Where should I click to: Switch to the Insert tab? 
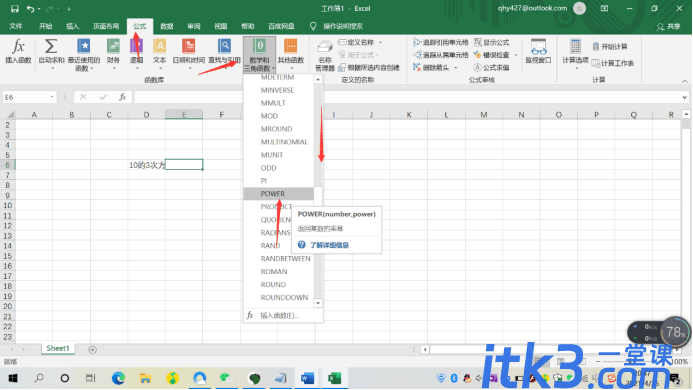72,26
